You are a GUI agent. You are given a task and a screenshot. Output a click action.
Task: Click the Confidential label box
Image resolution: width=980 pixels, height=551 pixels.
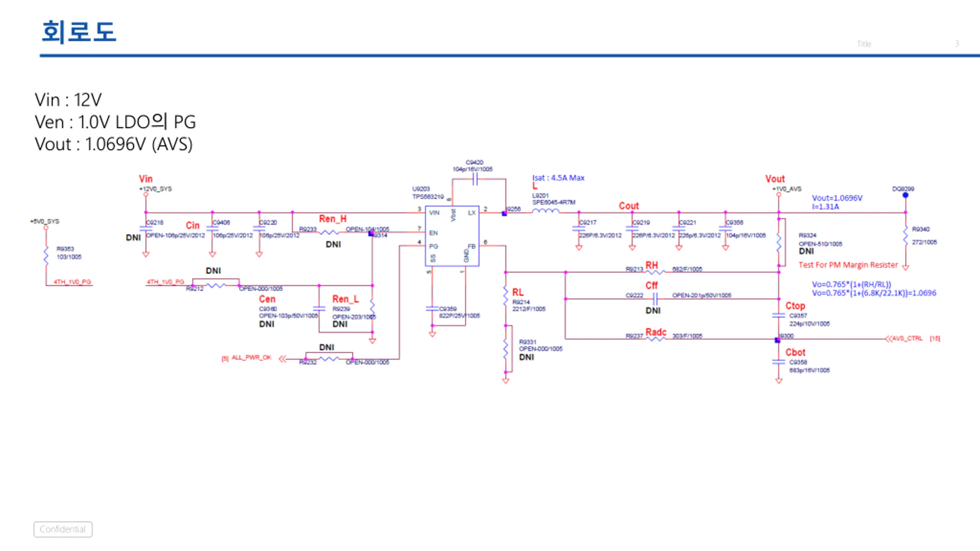coord(63,529)
